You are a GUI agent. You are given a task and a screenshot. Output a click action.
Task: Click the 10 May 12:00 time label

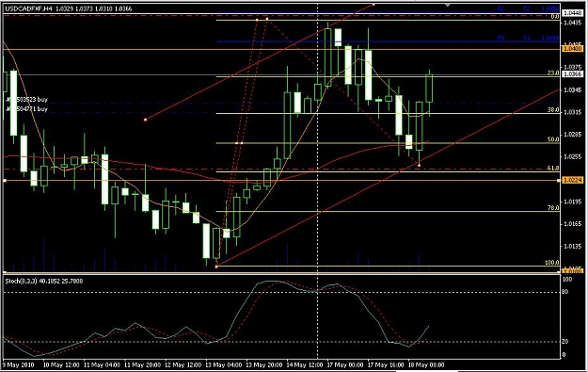point(61,364)
